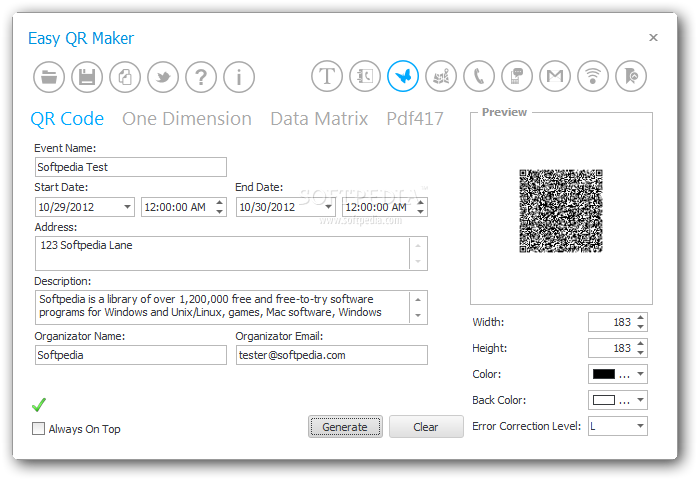Edit the Organizator Email field
Screen dimensions: 698x480
click(332, 355)
